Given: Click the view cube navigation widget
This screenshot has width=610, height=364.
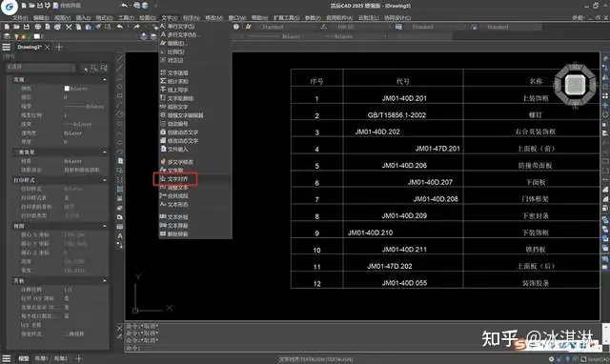Looking at the screenshot, I should (575, 84).
